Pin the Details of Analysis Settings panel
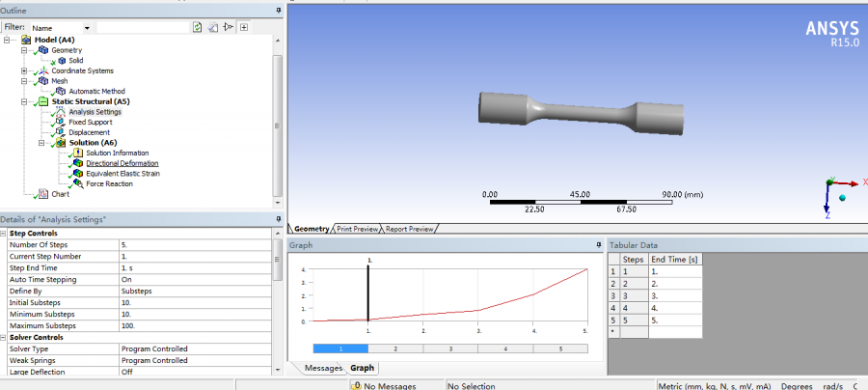Image resolution: width=868 pixels, height=390 pixels. [x=279, y=219]
